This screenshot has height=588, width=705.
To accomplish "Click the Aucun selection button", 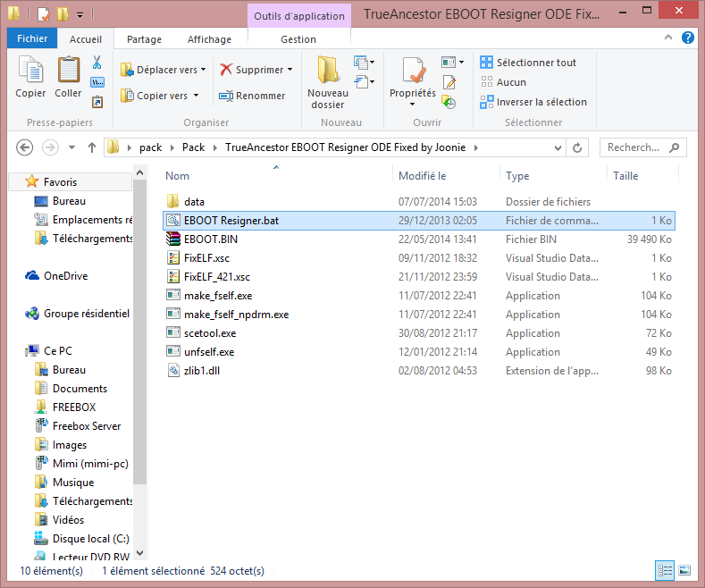I will (x=503, y=82).
